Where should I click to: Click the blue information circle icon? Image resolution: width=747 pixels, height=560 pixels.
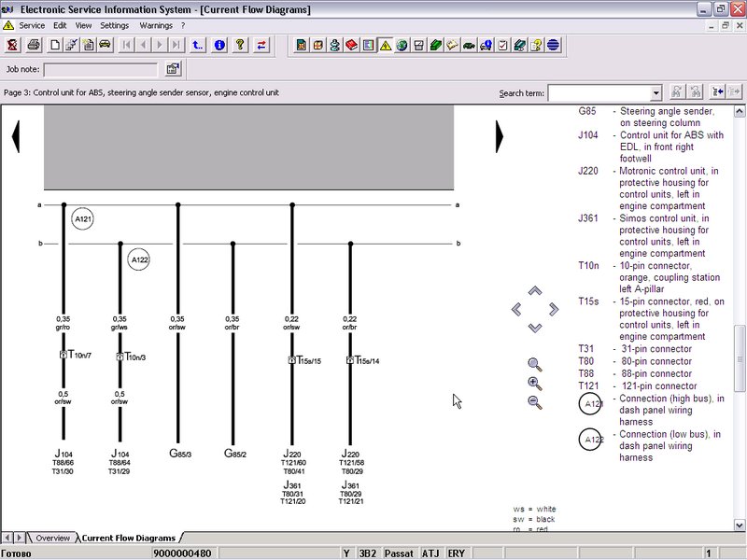pyautogui.click(x=219, y=45)
